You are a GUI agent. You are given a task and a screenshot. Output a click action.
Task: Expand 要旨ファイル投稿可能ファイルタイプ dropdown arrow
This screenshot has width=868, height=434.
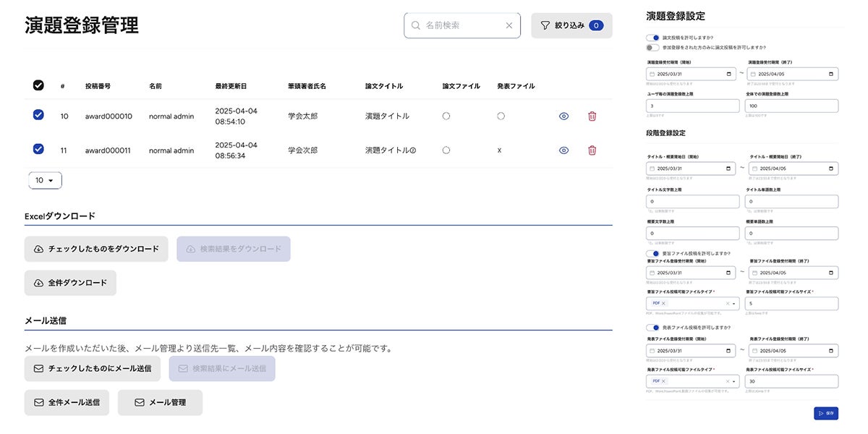point(735,304)
